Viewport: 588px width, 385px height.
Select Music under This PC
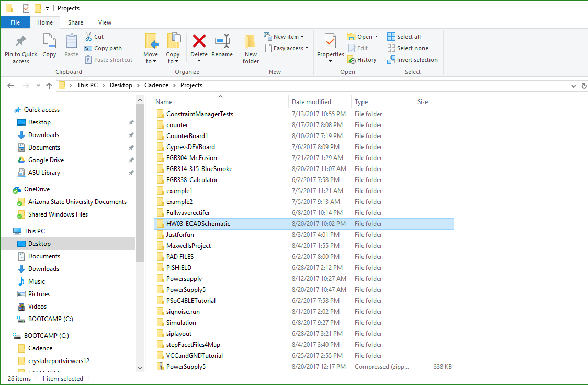31,281
